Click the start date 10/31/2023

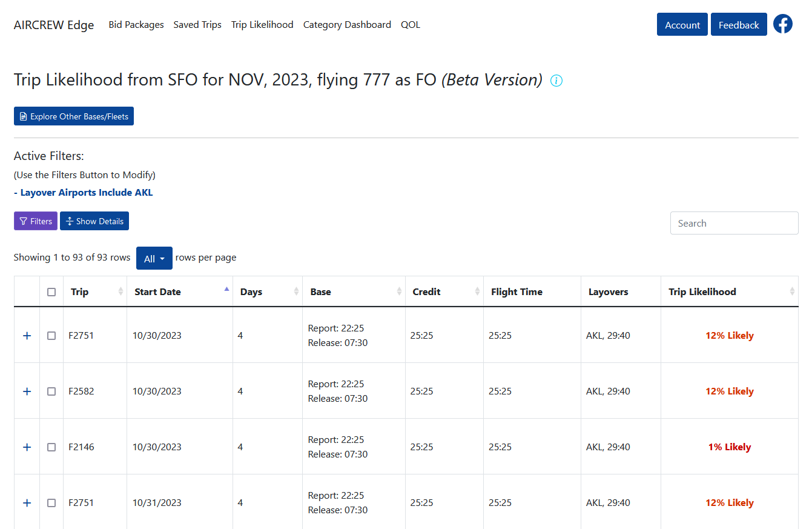pyautogui.click(x=157, y=503)
